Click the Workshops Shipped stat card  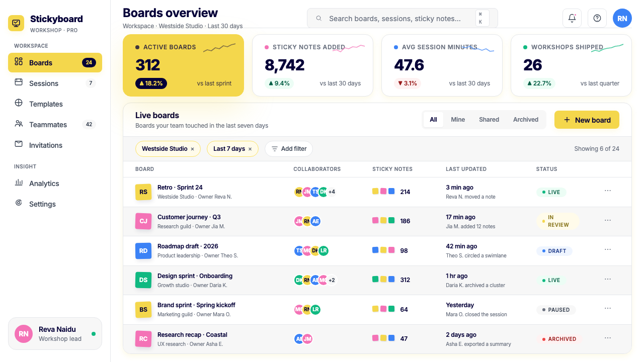coord(571,65)
